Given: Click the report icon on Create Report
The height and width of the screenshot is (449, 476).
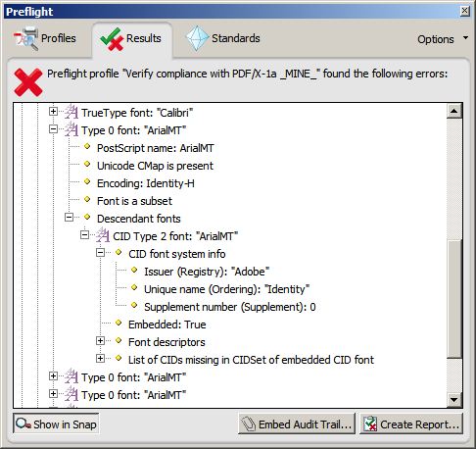Looking at the screenshot, I should [x=370, y=424].
